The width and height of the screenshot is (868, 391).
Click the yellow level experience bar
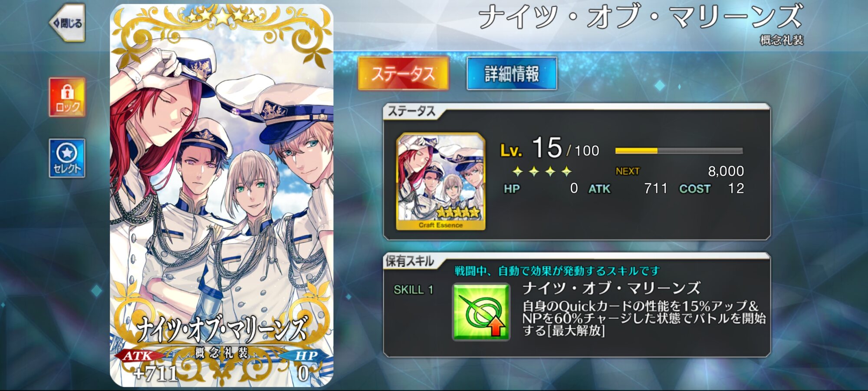679,151
